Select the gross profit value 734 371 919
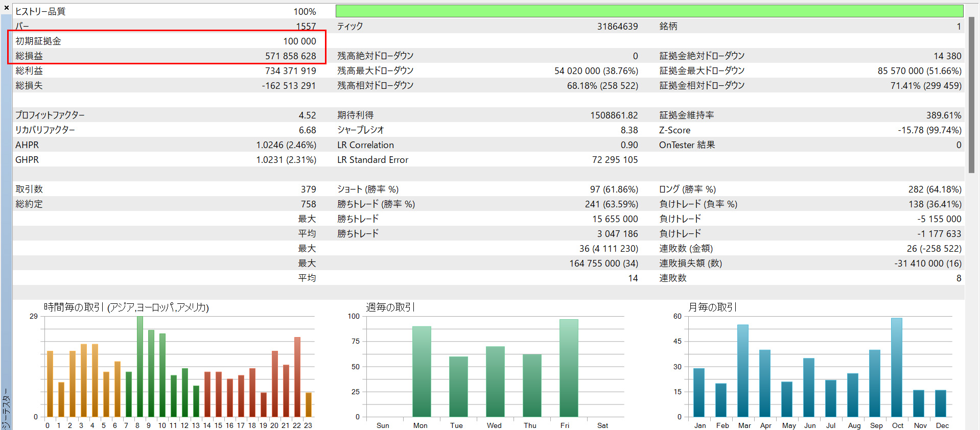Screen dimensions: 980x430 [291, 70]
